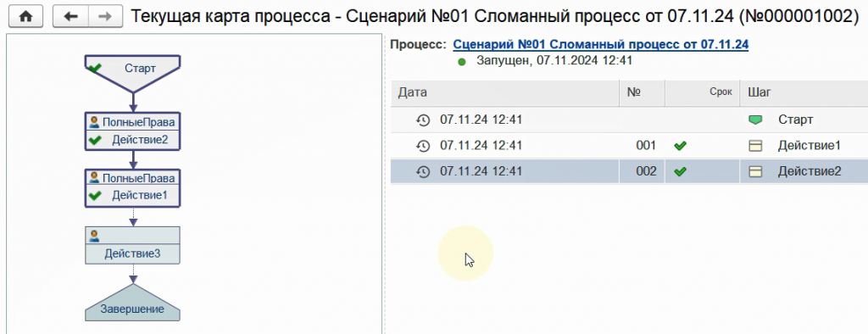
Task: Click the history clock icon in Действие2 row
Action: click(423, 172)
